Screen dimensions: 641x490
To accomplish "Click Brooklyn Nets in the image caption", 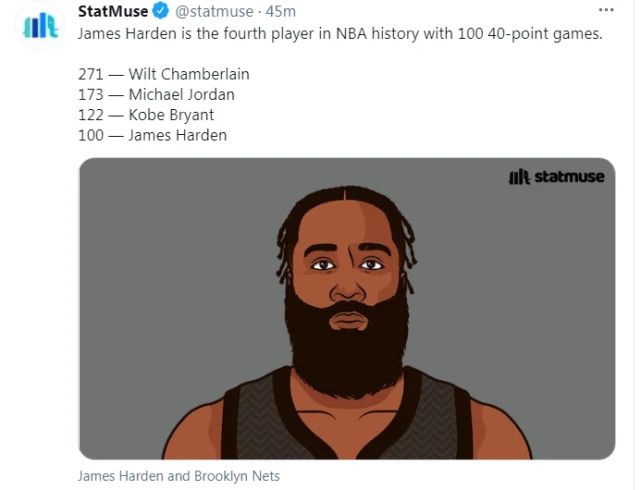I will pos(237,477).
